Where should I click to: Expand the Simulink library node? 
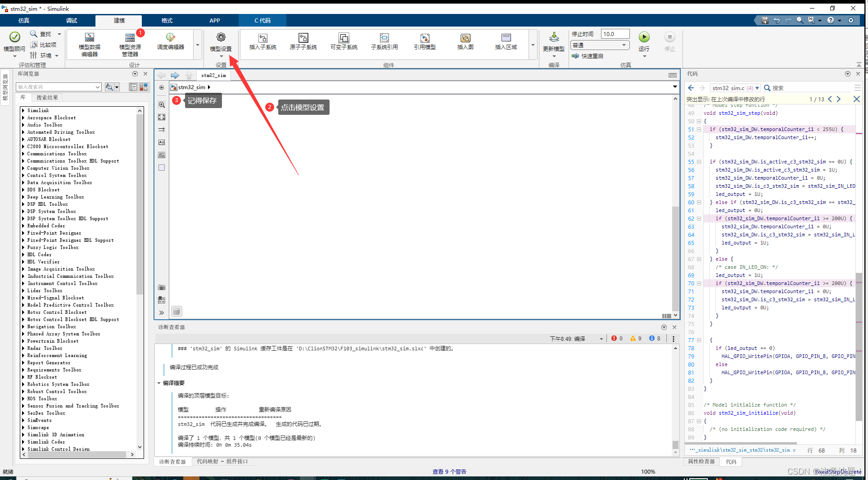23,110
